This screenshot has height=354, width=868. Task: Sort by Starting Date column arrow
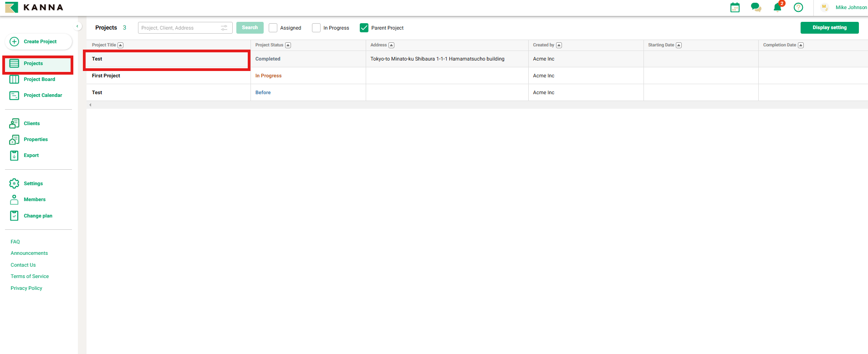tap(679, 45)
